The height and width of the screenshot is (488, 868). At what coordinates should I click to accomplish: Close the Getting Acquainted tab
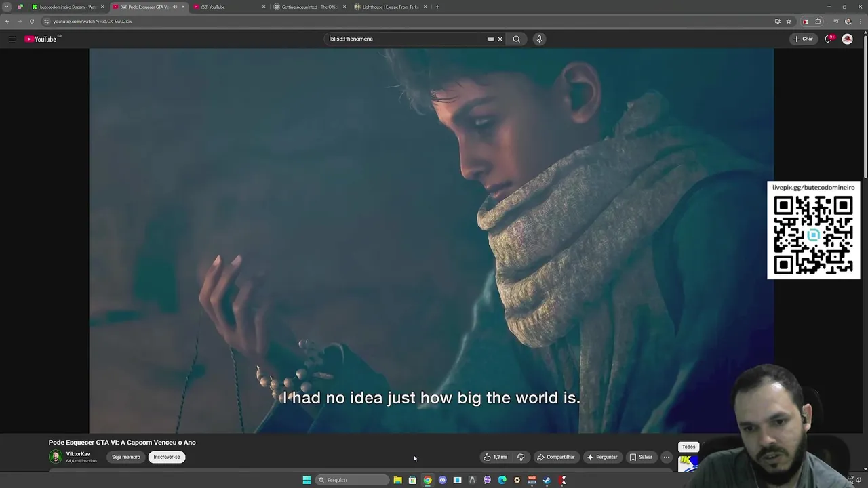(344, 7)
